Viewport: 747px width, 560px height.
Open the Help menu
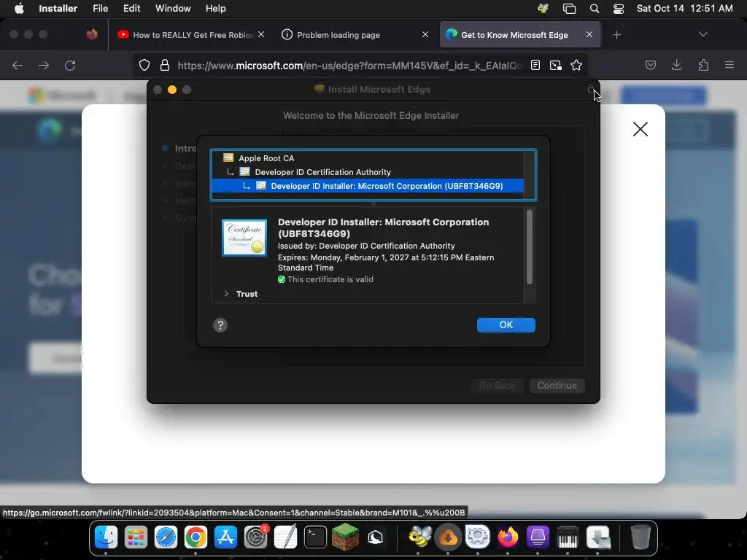(x=215, y=9)
